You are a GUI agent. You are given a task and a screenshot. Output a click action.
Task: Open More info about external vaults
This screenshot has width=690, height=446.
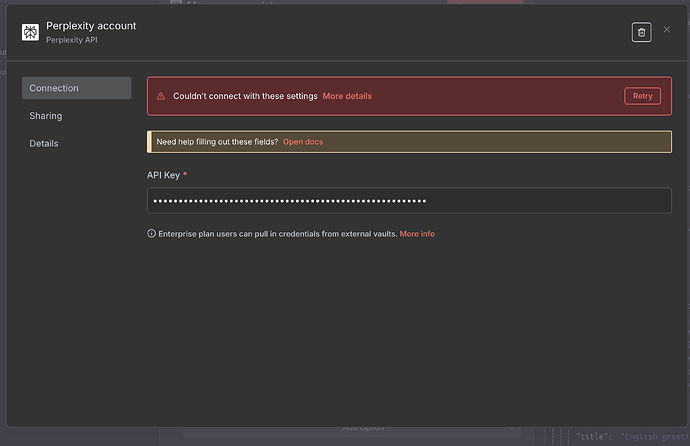tap(417, 234)
